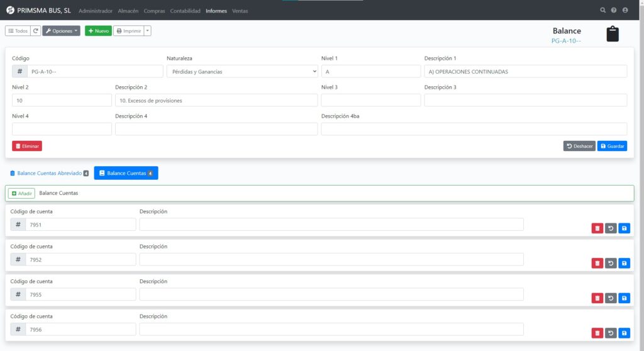Image resolution: width=644 pixels, height=351 pixels.
Task: Click the red Eliminar button
Action: [27, 146]
